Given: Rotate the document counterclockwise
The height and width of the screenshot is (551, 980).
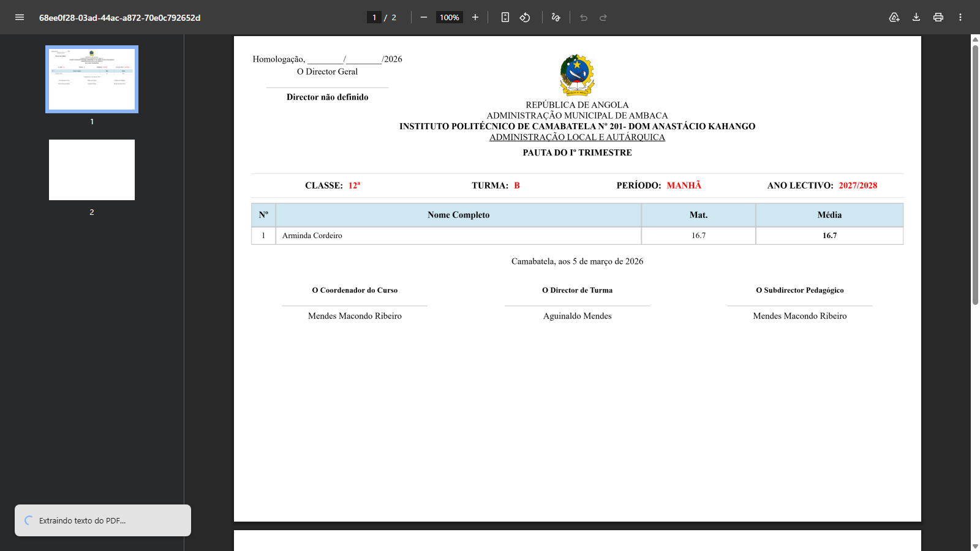Looking at the screenshot, I should pyautogui.click(x=525, y=17).
